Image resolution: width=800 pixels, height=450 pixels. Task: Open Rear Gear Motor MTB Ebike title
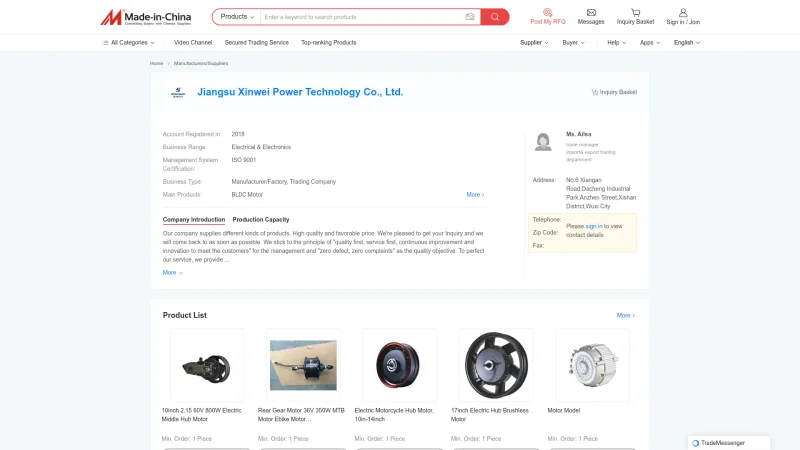click(x=301, y=415)
